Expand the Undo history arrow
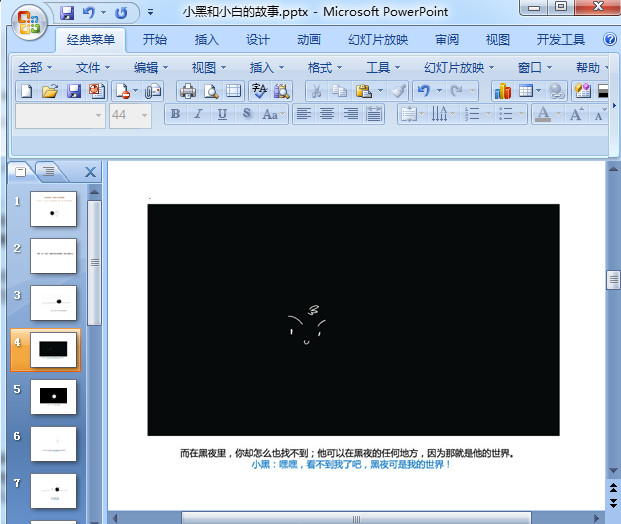 [x=440, y=91]
